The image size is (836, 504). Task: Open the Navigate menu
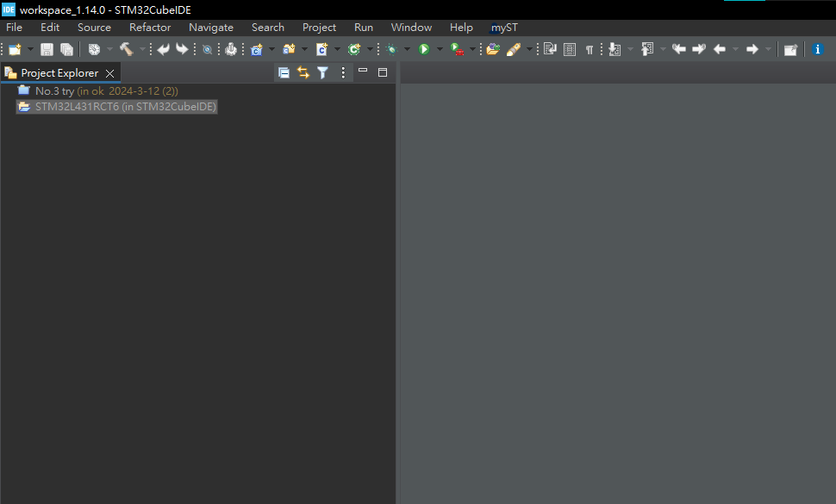tap(211, 28)
